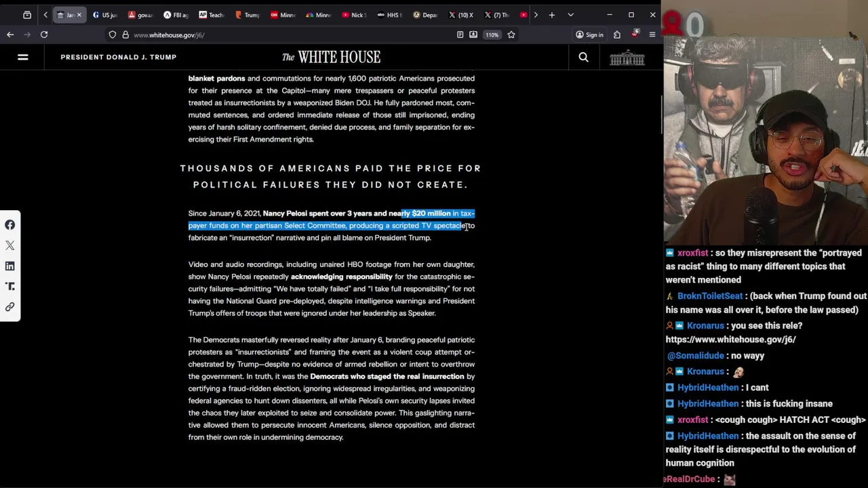The width and height of the screenshot is (868, 488).
Task: Switch to the AP 'Teach' tab
Action: point(212,15)
